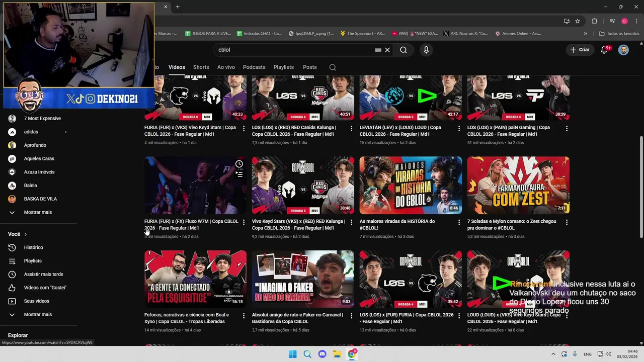Switch to the Vídeos filter tab
This screenshot has width=644, height=362.
click(x=177, y=67)
